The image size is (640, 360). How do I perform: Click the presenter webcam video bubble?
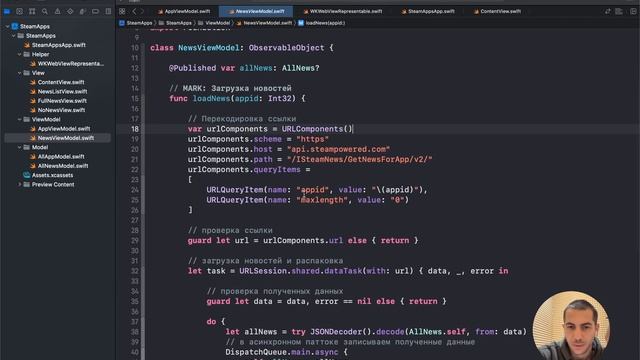[x=571, y=326]
